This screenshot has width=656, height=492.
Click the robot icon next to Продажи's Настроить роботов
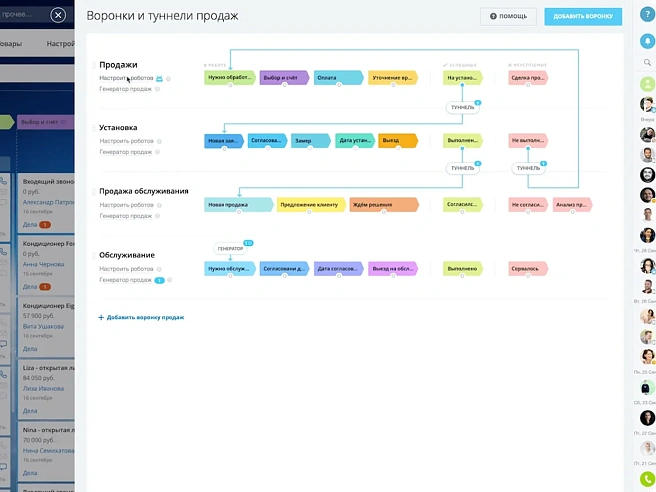pos(159,78)
